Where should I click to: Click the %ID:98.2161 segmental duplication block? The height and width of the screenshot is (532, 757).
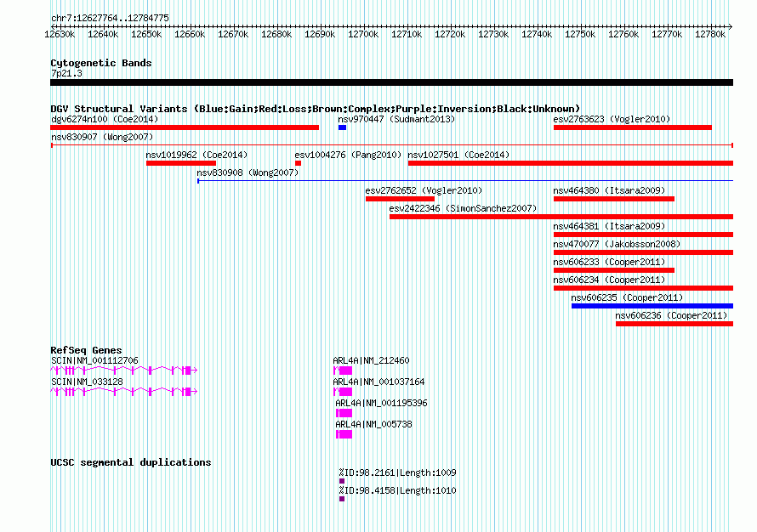pos(342,481)
